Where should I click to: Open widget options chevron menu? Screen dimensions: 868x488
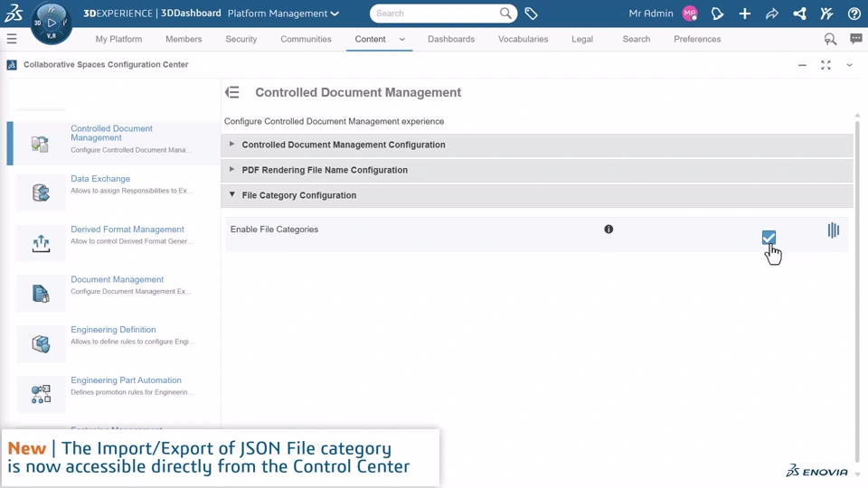click(849, 65)
